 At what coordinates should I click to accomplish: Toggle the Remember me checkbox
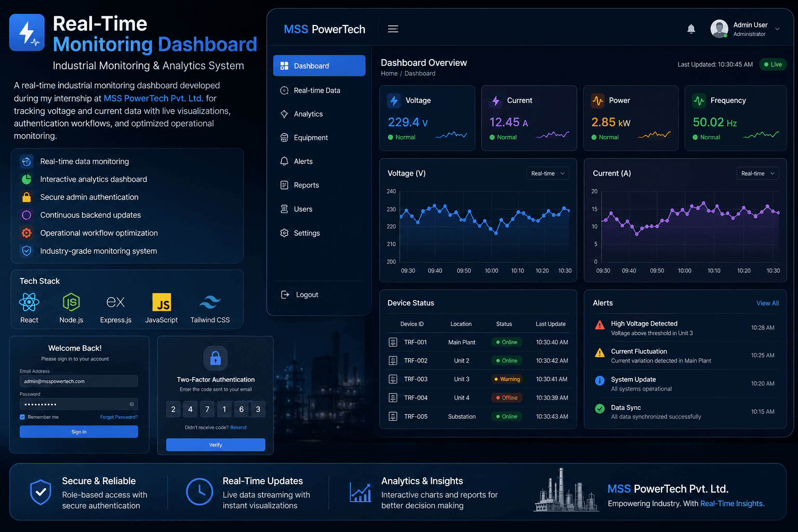[22, 417]
